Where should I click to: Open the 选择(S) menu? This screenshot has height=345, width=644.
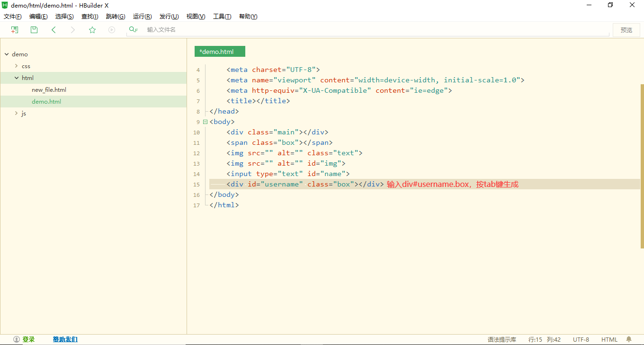tap(64, 17)
